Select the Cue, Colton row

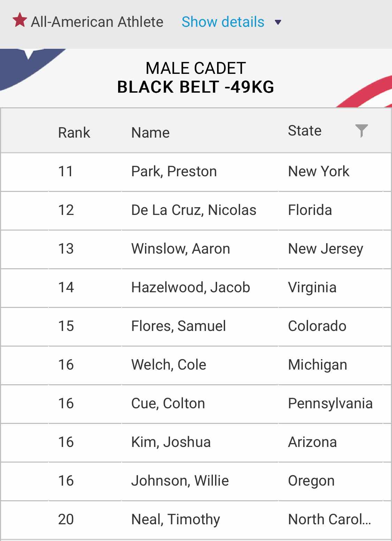pos(196,404)
